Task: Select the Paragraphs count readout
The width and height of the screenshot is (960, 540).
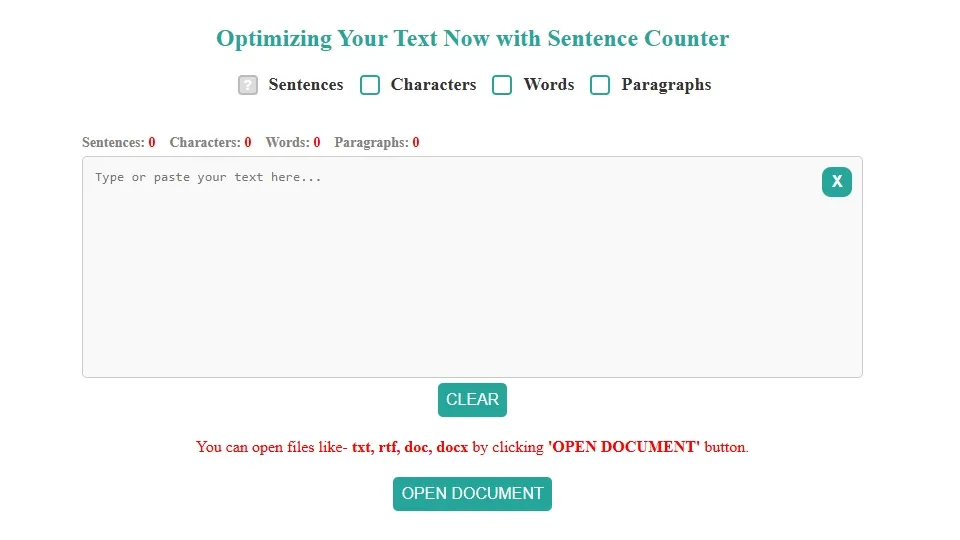Action: tap(377, 143)
